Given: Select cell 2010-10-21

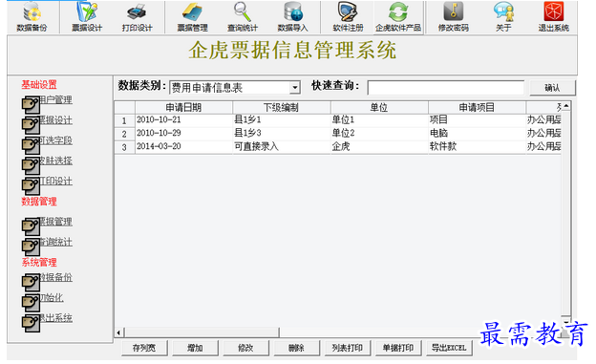Looking at the screenshot, I should pyautogui.click(x=183, y=120).
